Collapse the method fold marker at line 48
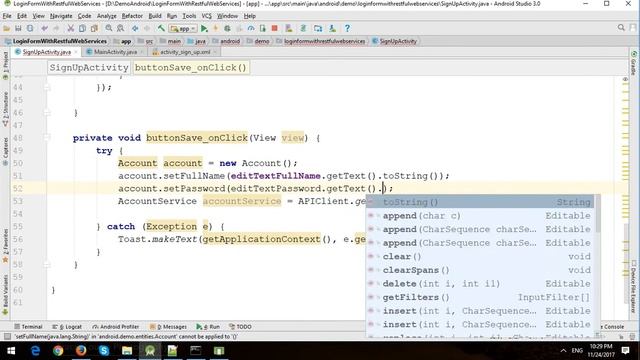The width and height of the screenshot is (640, 360). (47, 138)
